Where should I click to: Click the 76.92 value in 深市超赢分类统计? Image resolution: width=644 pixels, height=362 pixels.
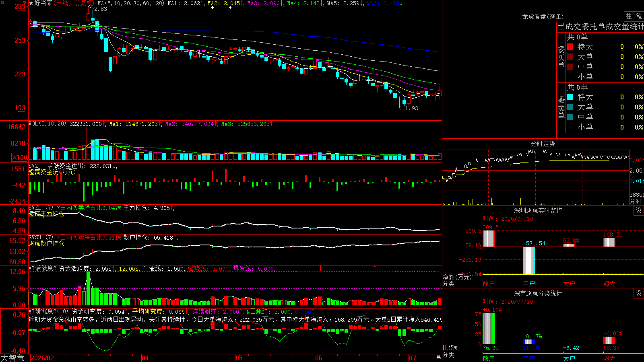coord(491,348)
